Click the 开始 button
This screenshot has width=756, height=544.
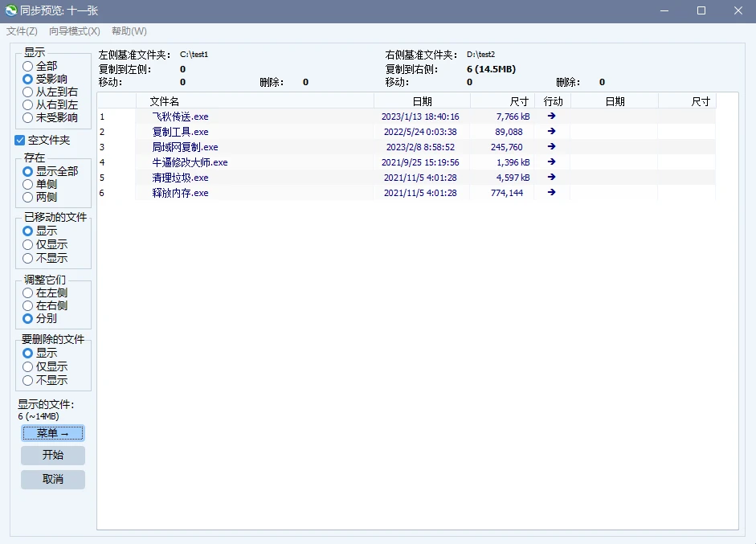coord(53,456)
